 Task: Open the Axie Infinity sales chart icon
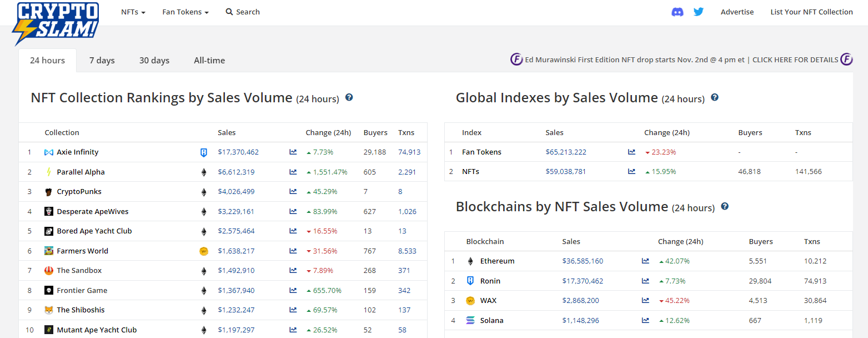(x=293, y=152)
